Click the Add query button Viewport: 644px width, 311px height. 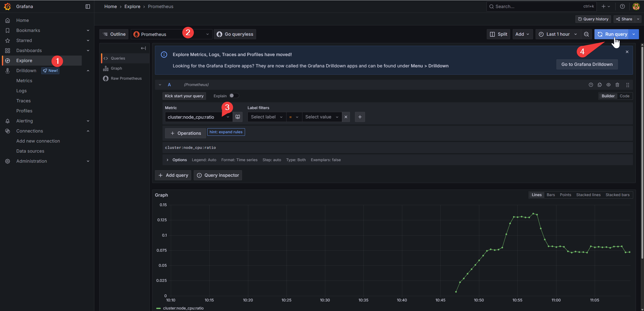pyautogui.click(x=173, y=175)
